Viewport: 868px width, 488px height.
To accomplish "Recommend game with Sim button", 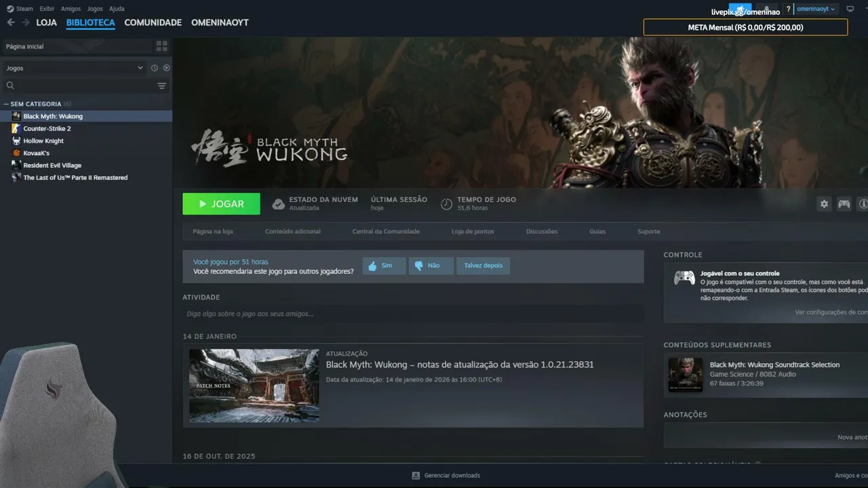I will pyautogui.click(x=384, y=266).
